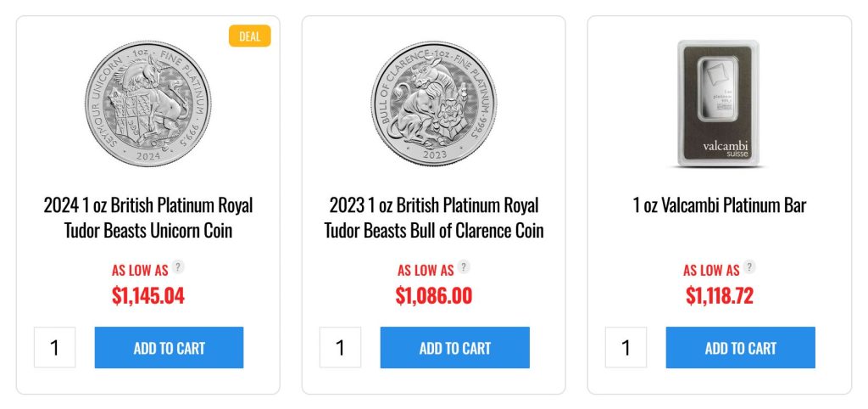Select the Valcambi Suisse platinum bar picture
868x409 pixels.
720,102
